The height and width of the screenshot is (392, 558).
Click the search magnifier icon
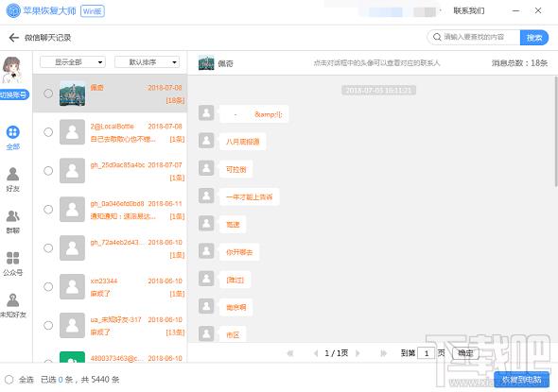[x=437, y=37]
